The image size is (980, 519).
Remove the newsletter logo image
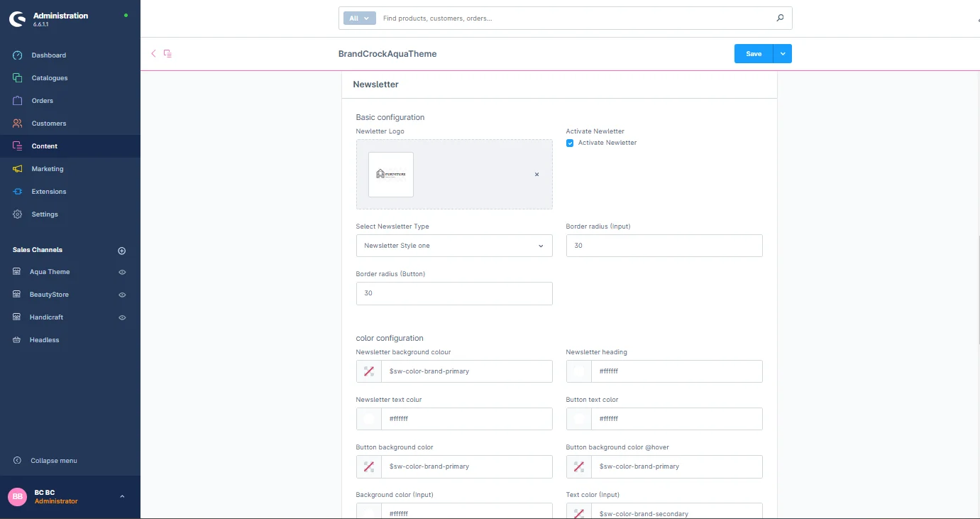click(536, 175)
